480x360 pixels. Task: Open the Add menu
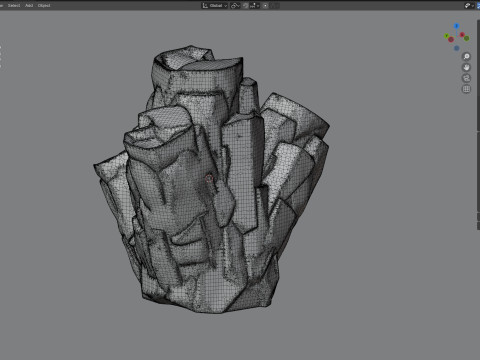[29, 5]
